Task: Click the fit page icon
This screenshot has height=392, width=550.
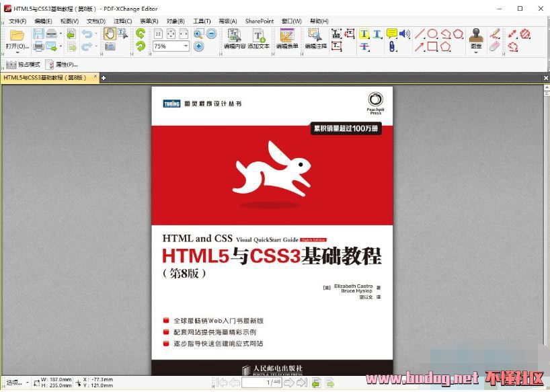Action: click(x=171, y=34)
